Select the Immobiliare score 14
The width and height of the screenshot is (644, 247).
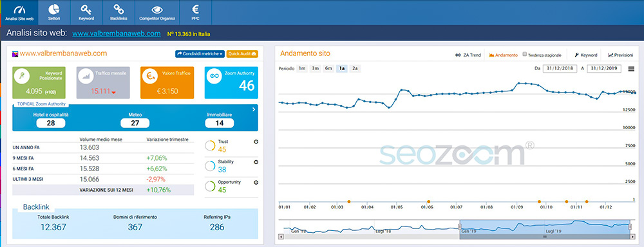coord(220,123)
